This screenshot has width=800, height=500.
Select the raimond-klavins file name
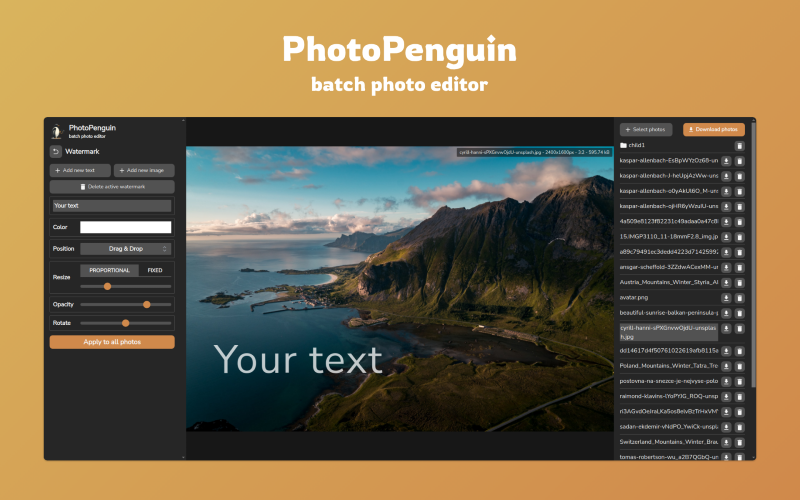pyautogui.click(x=669, y=396)
